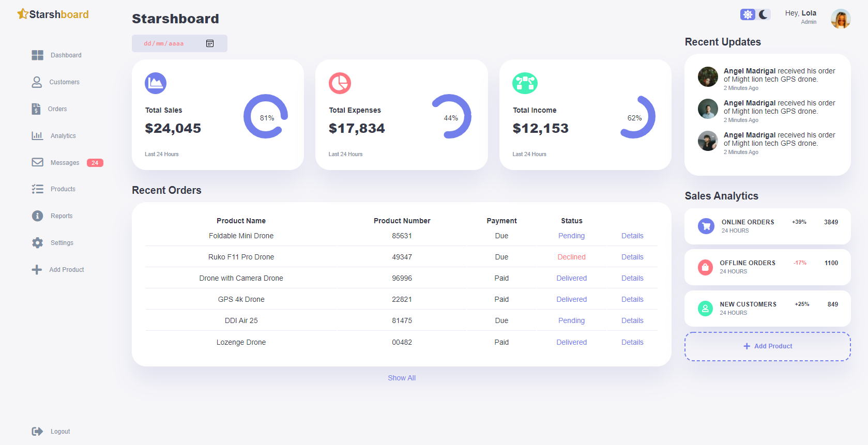Click the Online Orders cart icon
868x445 pixels.
point(706,226)
